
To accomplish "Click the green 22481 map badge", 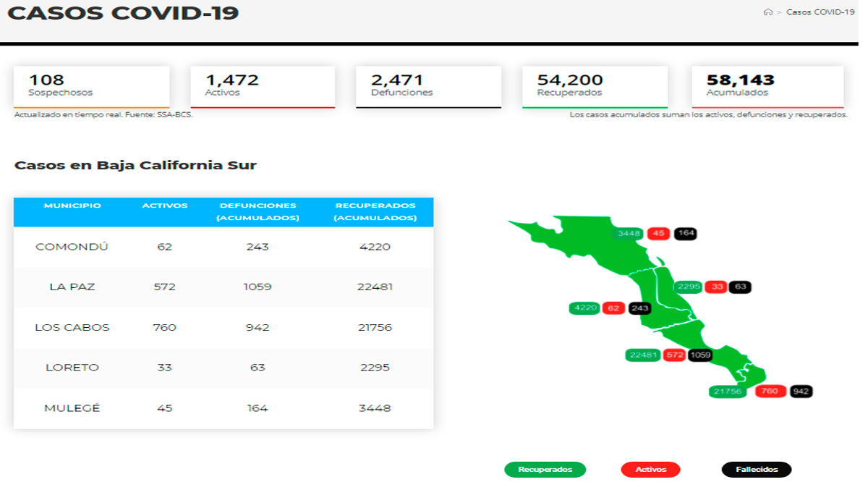I will pos(643,355).
